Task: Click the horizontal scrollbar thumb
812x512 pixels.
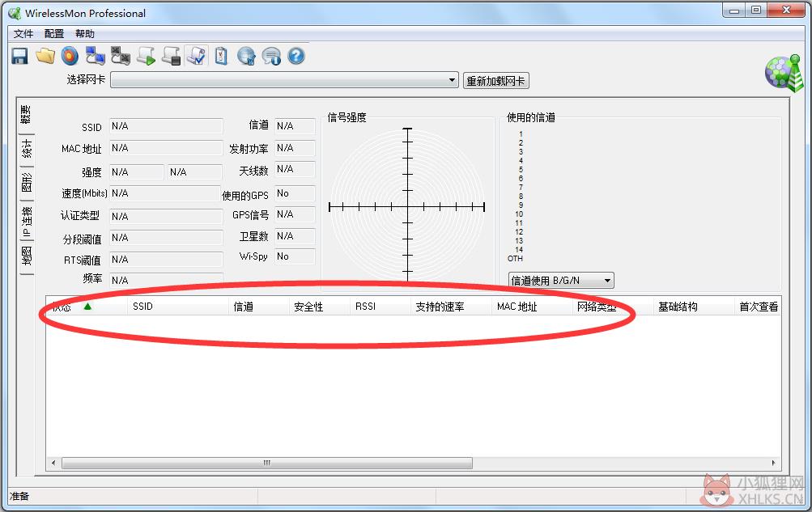Action: (x=266, y=463)
